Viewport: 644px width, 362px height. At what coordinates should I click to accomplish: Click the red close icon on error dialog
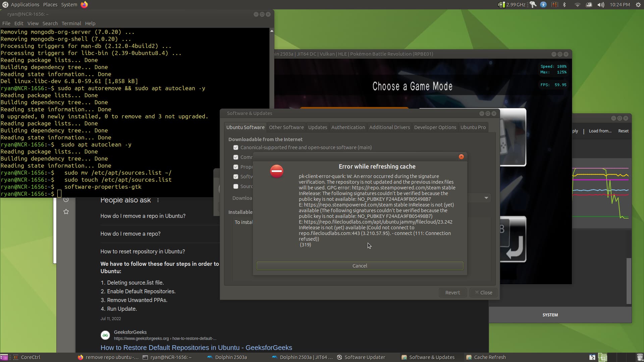461,157
